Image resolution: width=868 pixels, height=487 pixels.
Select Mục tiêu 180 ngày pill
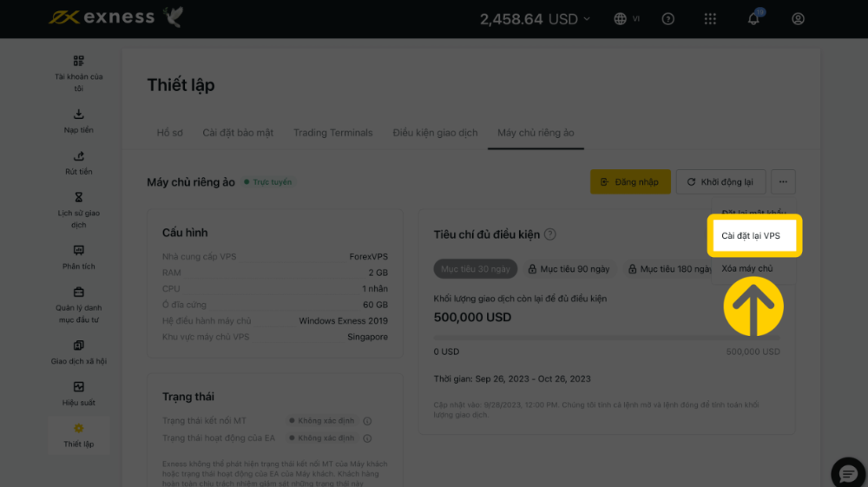click(668, 268)
